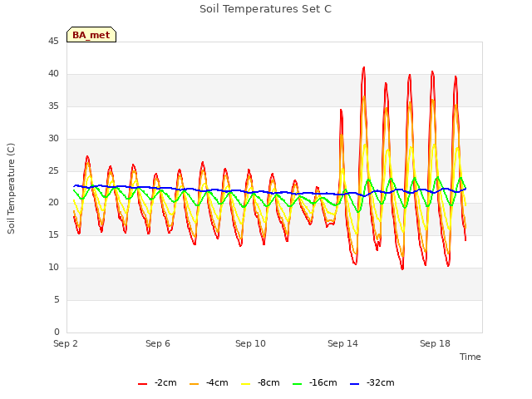Click the 25 y-axis tick label

coord(53,170)
